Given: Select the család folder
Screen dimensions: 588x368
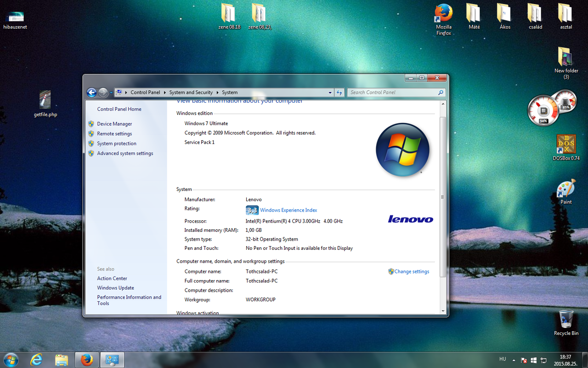Looking at the screenshot, I should click(x=535, y=17).
